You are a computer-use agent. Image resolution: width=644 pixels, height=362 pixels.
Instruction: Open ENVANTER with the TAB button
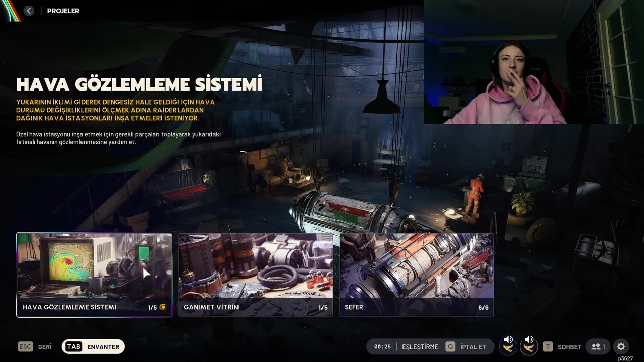pyautogui.click(x=93, y=347)
